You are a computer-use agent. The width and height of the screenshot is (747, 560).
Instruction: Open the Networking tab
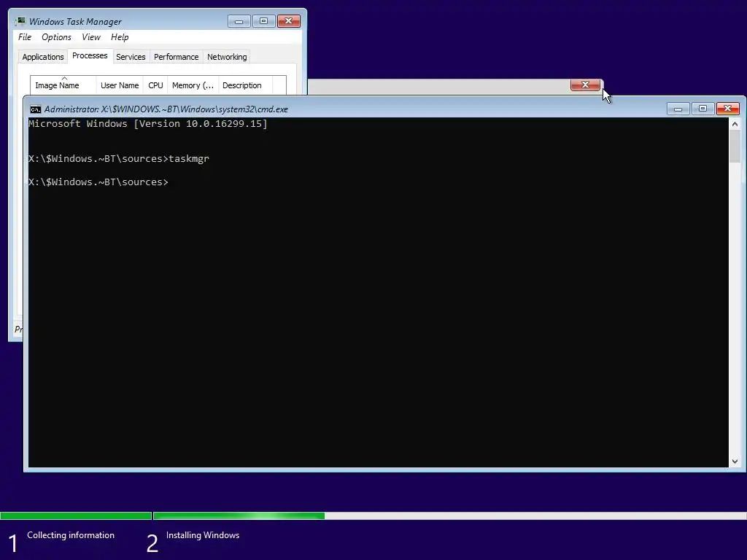228,57
